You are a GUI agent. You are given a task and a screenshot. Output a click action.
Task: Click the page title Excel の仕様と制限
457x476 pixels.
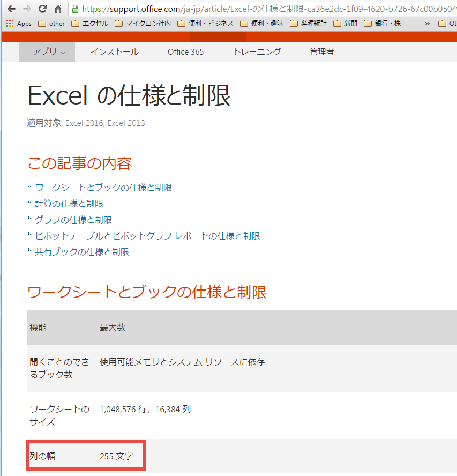coord(129,95)
